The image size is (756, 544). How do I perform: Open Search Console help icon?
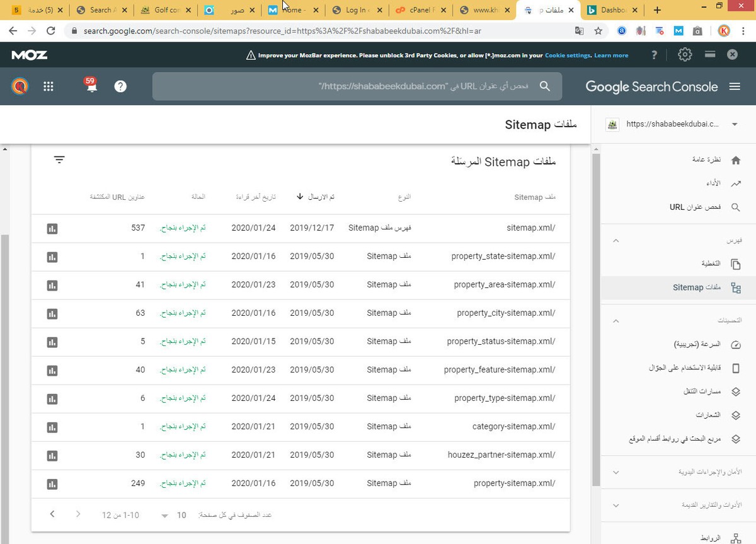(120, 86)
